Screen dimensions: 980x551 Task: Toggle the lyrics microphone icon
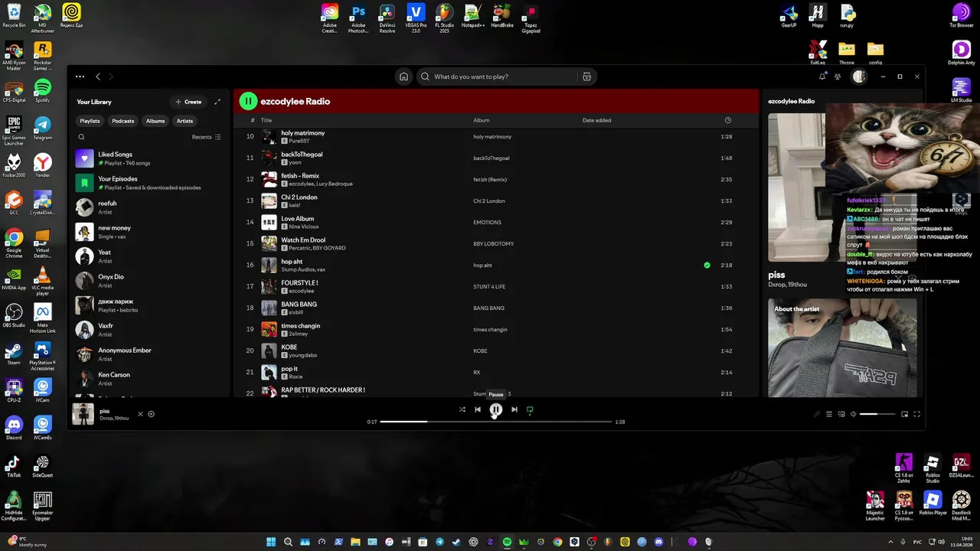[817, 414]
